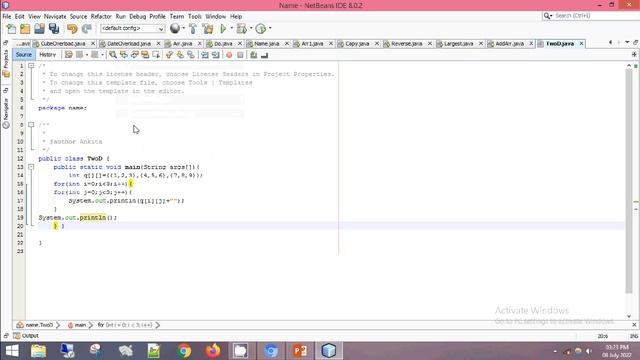Open the Navigator side panel

pos(6,113)
